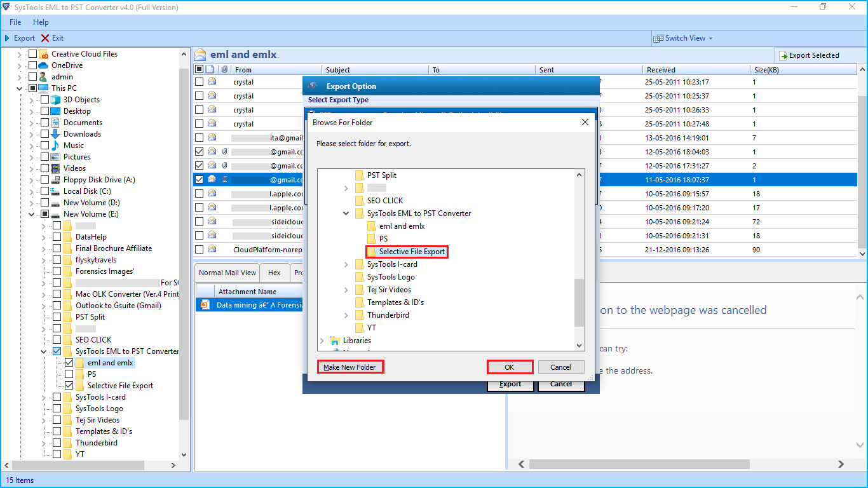Click the Documents icon in tree

56,123
